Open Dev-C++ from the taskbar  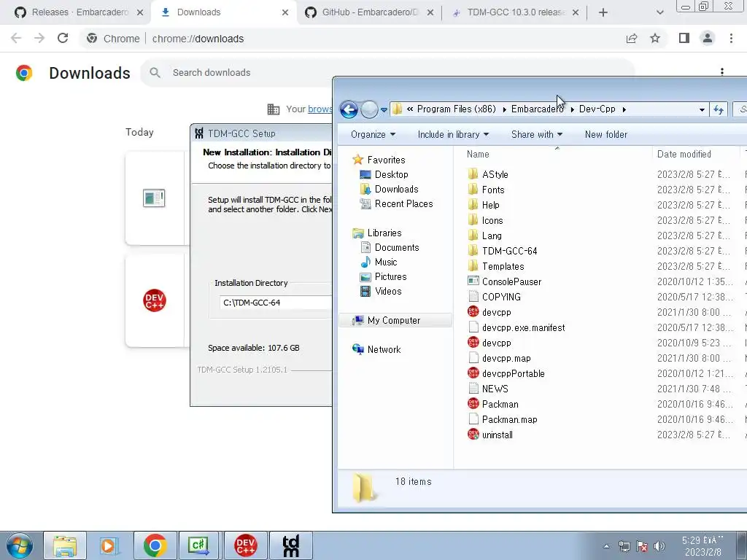246,545
